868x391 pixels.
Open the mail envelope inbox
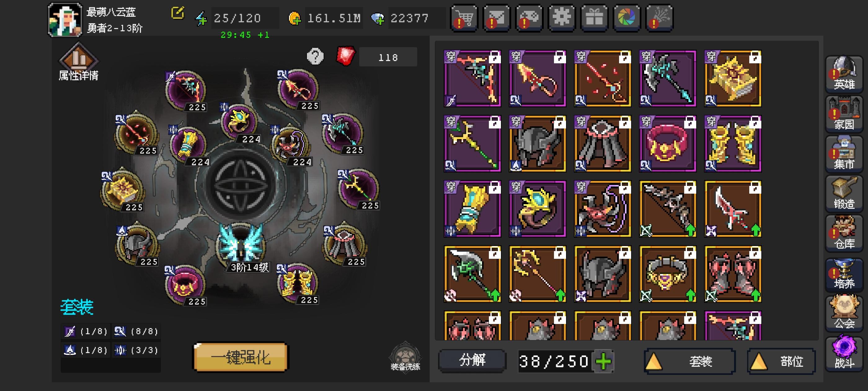pos(496,18)
